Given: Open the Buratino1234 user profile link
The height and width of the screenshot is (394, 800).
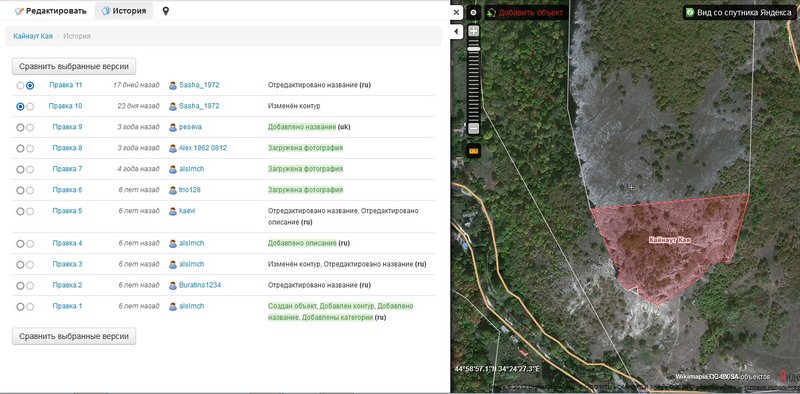Looking at the screenshot, I should (200, 285).
